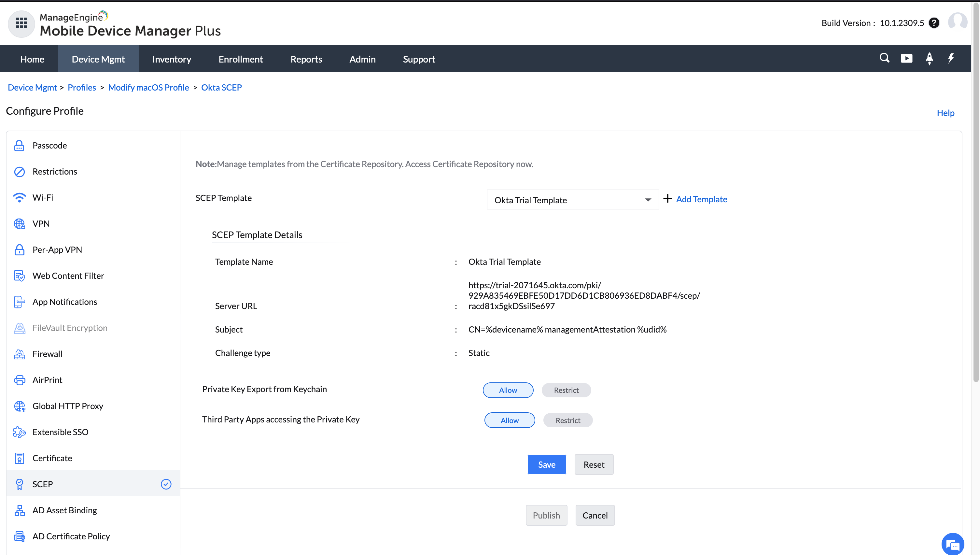Screen dimensions: 980x555
Task: Click the page vertical scrollbar
Action: click(x=975, y=191)
